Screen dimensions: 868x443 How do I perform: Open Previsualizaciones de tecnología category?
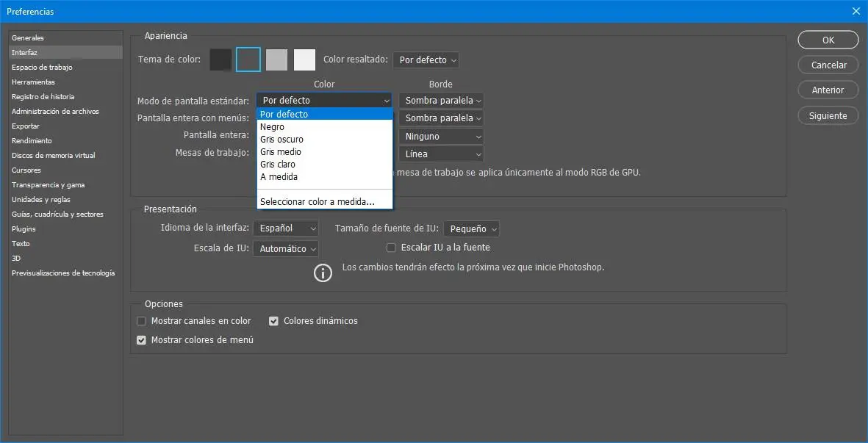(66, 273)
